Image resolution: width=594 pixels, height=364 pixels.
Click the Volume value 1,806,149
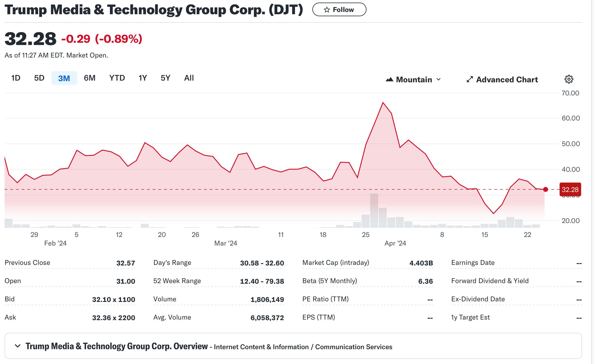tap(267, 299)
